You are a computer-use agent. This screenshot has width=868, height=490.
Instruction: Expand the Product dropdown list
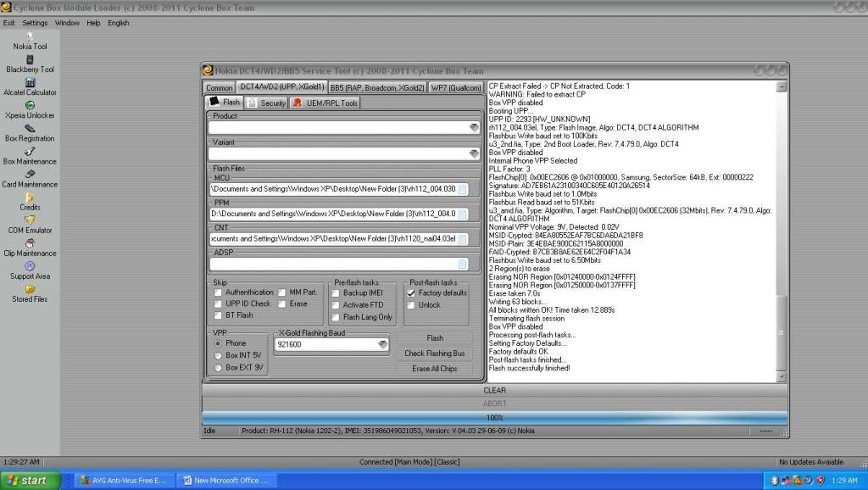coord(474,127)
